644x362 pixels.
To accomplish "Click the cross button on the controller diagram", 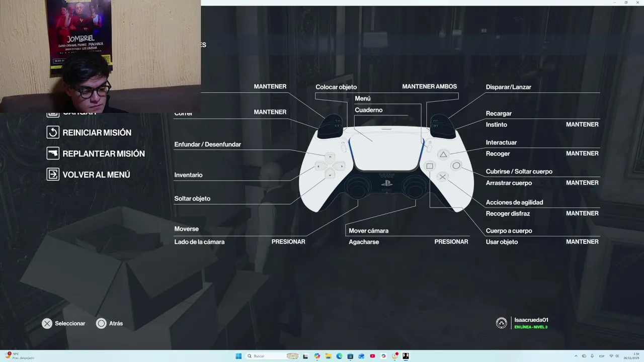I will (443, 177).
